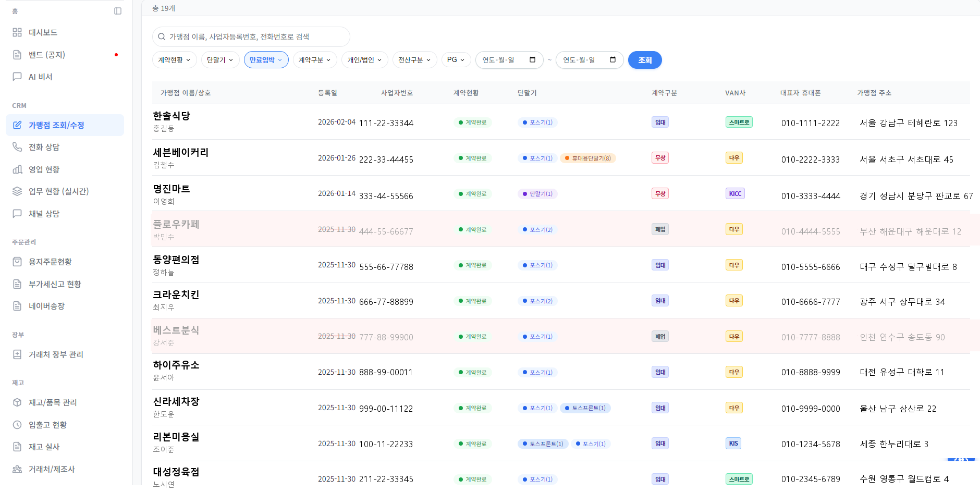Open the 부가세신고 현황 menu item
This screenshot has height=492, width=980.
click(55, 284)
